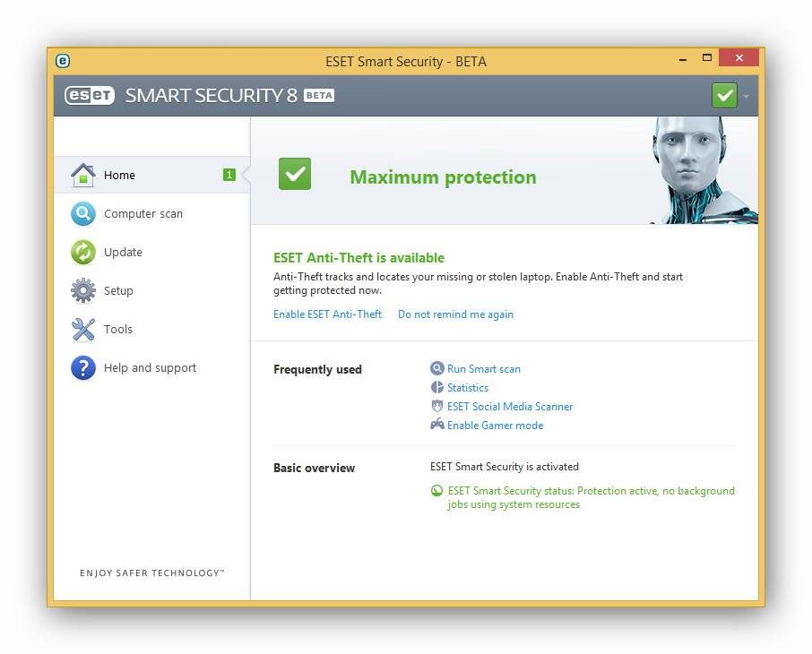Screen dimensions: 812x654
Task: Click the Gamer mode gamepad icon
Action: point(437,425)
